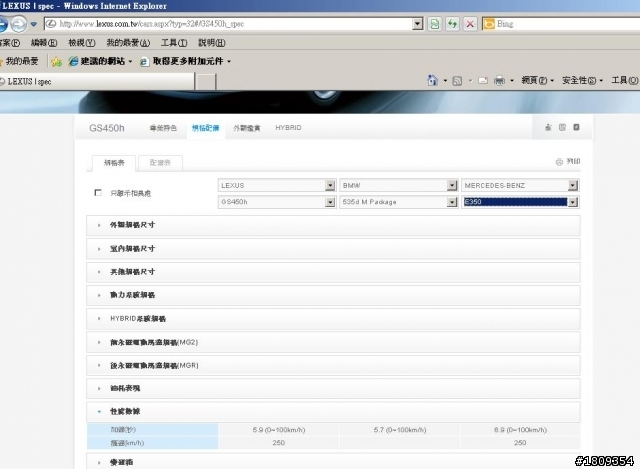The image size is (640, 469).
Task: Click the 5.7 (0~100km/h) value
Action: [x=400, y=430]
